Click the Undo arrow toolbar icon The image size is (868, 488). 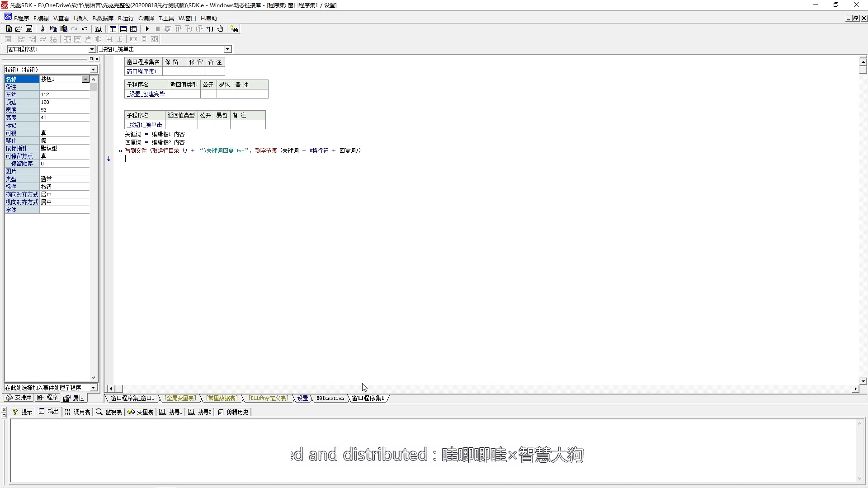point(85,29)
